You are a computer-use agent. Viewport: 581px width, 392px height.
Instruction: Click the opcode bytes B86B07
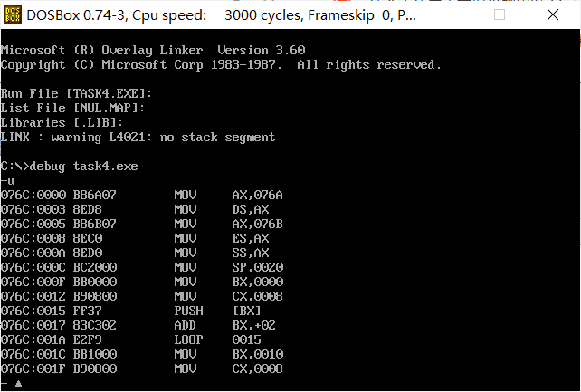[x=94, y=224]
